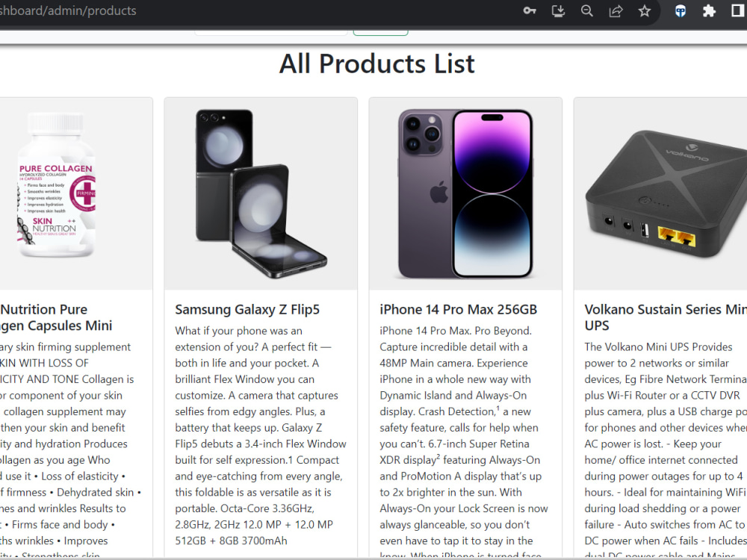Select the Nutrition Pure Collagen Capsules title
Screen dimensions: 747x560
(56, 317)
